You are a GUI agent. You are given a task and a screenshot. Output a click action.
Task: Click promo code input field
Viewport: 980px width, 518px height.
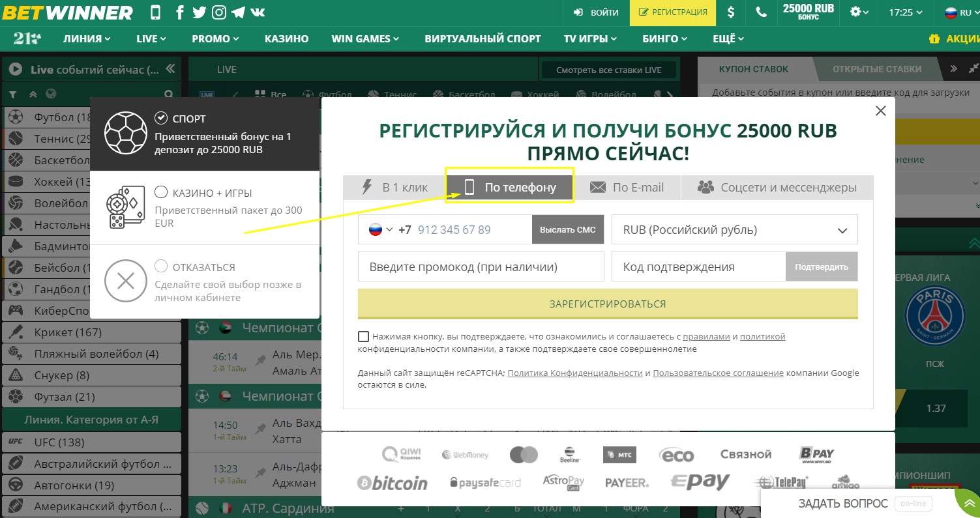point(481,267)
